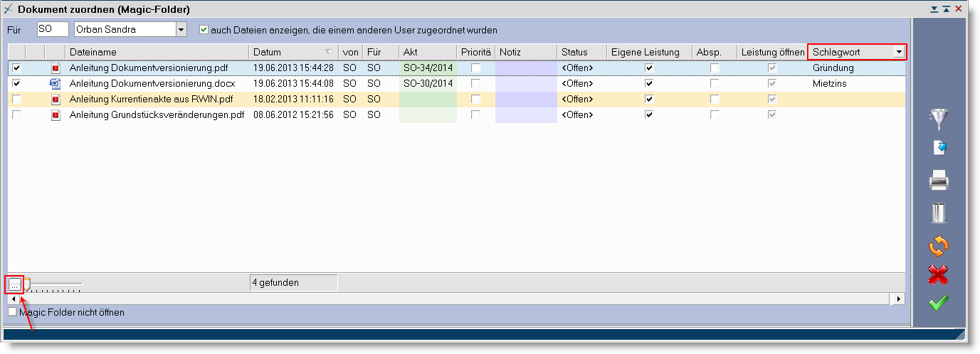Expand the Schlagwort column dropdown arrow
Viewport: 980px width, 354px height.
tap(900, 52)
